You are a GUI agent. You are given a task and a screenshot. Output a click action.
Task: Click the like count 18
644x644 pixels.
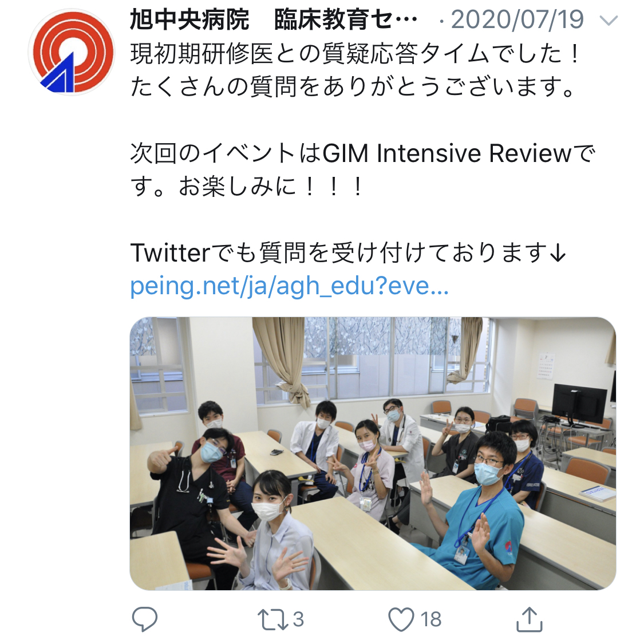click(431, 619)
